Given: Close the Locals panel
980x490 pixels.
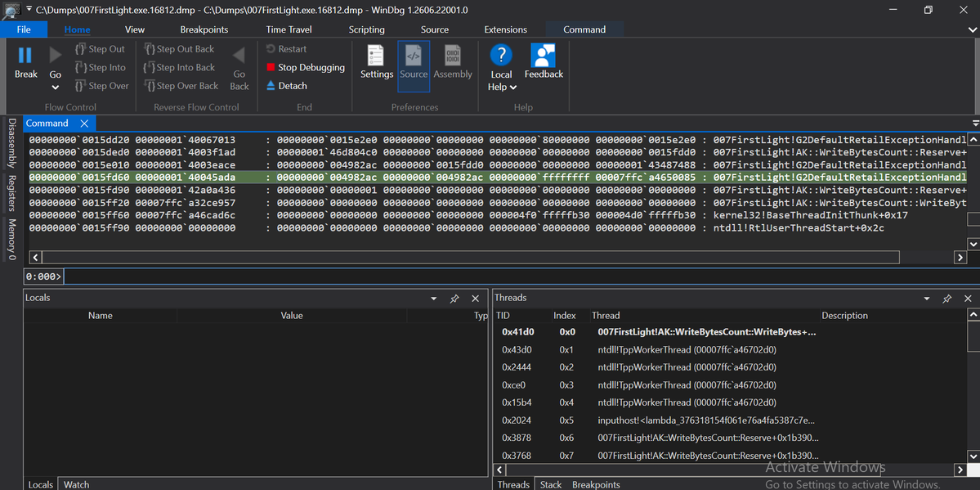Looking at the screenshot, I should pos(475,299).
